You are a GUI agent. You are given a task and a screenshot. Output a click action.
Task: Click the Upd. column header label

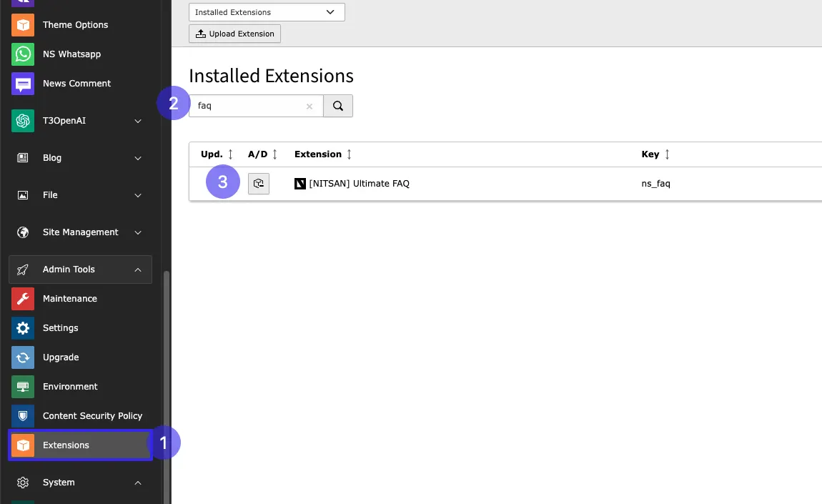212,154
